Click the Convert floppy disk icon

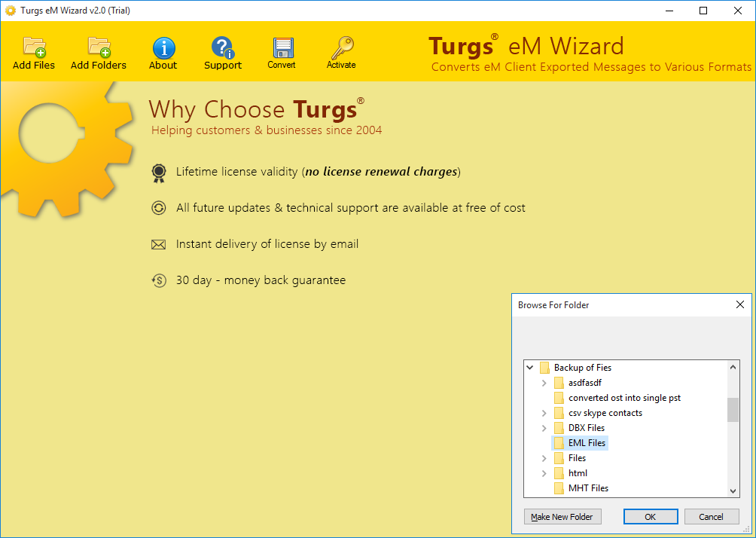point(282,47)
